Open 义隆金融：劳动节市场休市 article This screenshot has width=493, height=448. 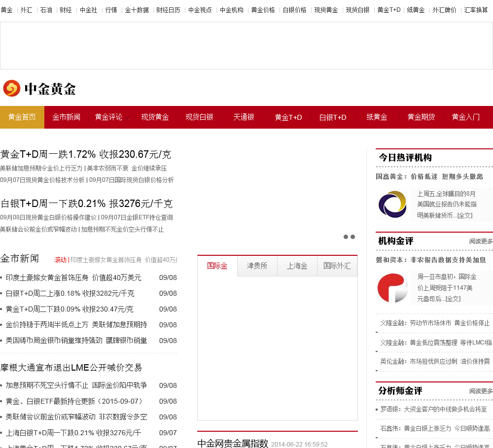coord(435,323)
